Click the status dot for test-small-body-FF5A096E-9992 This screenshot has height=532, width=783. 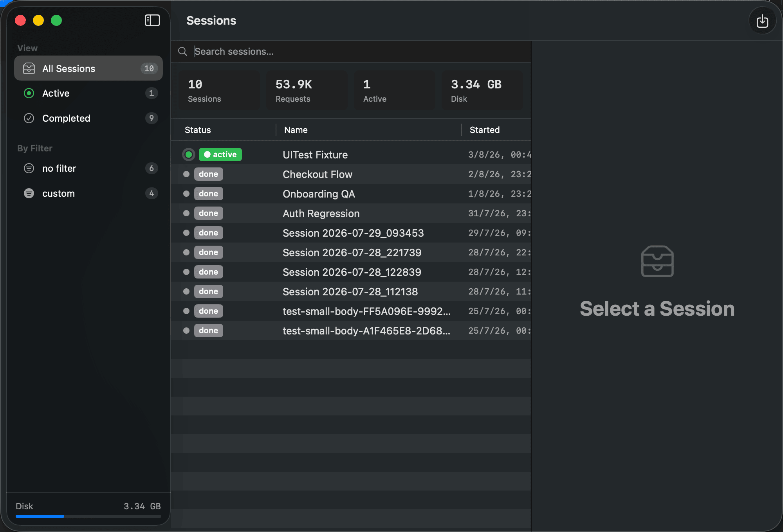click(186, 311)
